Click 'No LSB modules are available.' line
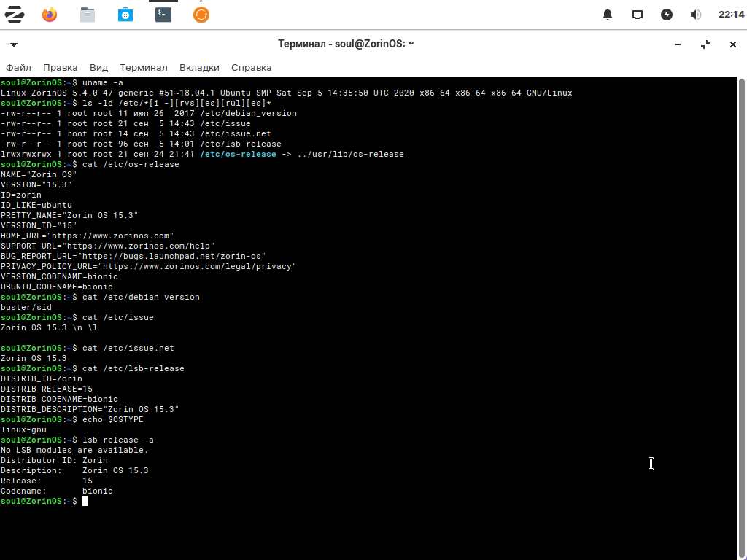This screenshot has height=560, width=747. [74, 450]
